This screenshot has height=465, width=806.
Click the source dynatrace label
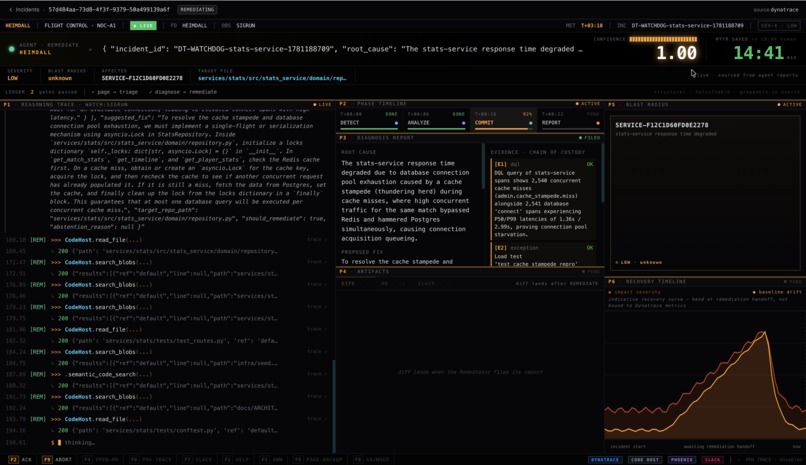click(776, 10)
